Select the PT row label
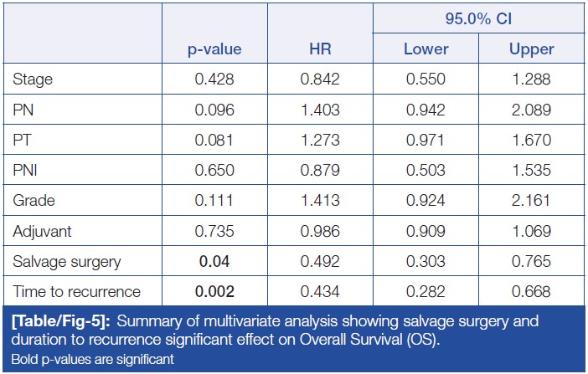Image resolution: width=588 pixels, height=374 pixels. pos(23,141)
